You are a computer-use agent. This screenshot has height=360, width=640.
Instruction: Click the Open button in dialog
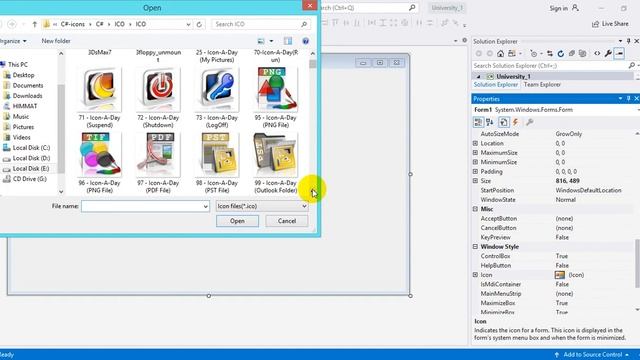coord(237,221)
